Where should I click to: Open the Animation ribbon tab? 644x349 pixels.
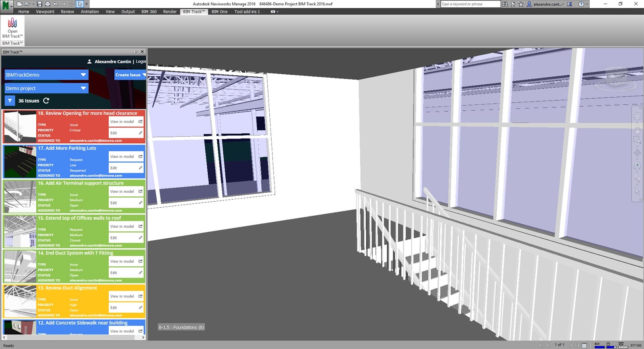point(90,12)
